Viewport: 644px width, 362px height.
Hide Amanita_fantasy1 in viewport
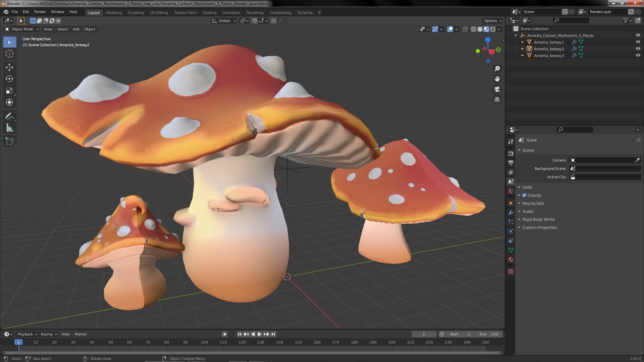point(638,42)
